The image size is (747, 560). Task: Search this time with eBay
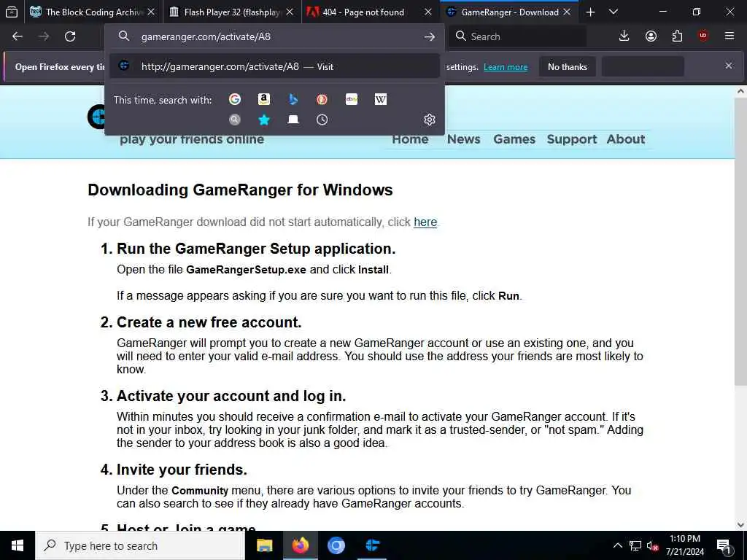pos(352,99)
